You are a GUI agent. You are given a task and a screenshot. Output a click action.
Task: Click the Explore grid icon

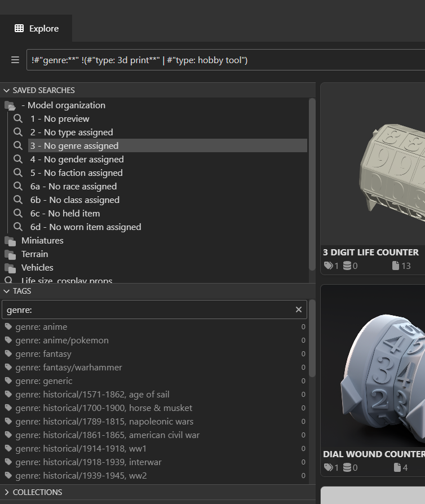coord(19,28)
